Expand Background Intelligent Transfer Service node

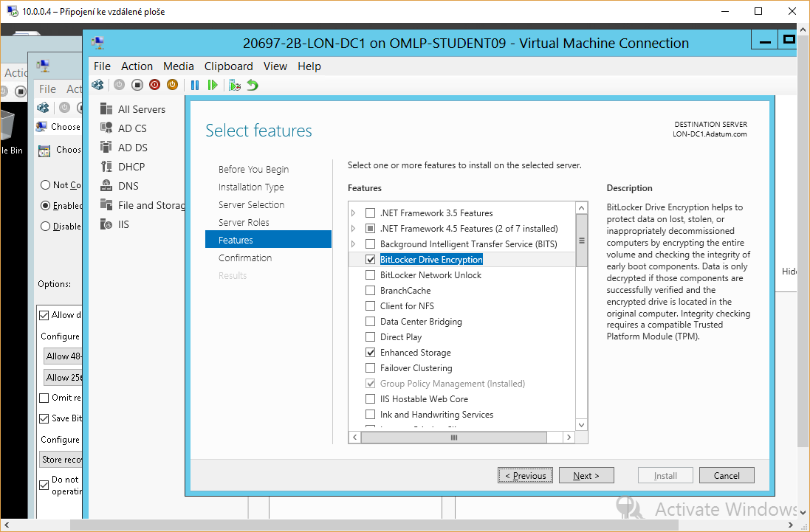(354, 243)
